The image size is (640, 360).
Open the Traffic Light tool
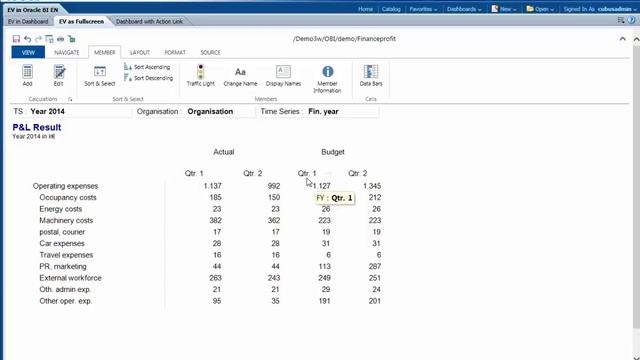pyautogui.click(x=200, y=76)
